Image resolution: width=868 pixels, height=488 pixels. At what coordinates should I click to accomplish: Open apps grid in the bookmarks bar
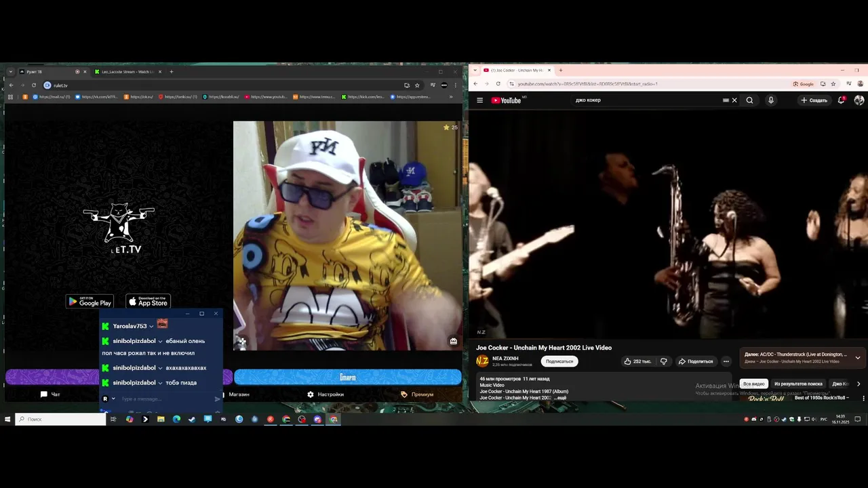(x=10, y=97)
